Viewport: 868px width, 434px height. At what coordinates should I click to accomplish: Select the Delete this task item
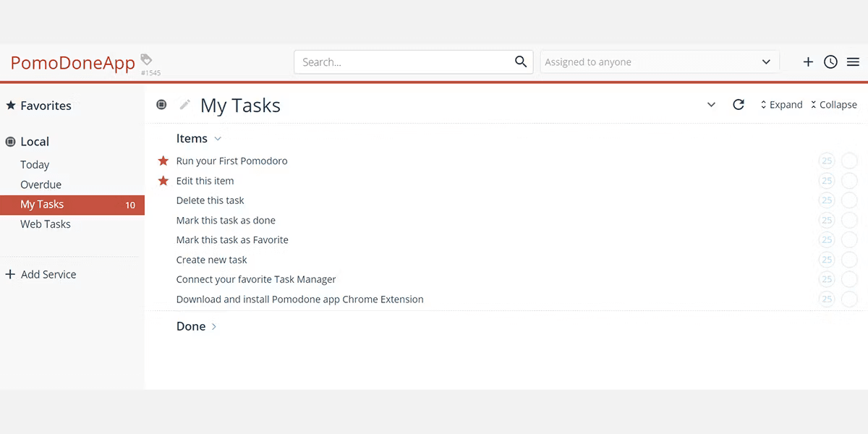pyautogui.click(x=210, y=200)
